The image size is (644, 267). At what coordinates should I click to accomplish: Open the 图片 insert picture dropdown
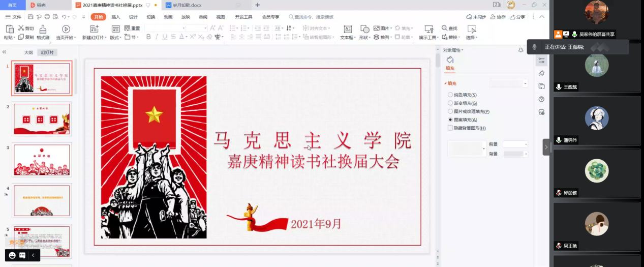click(383, 28)
